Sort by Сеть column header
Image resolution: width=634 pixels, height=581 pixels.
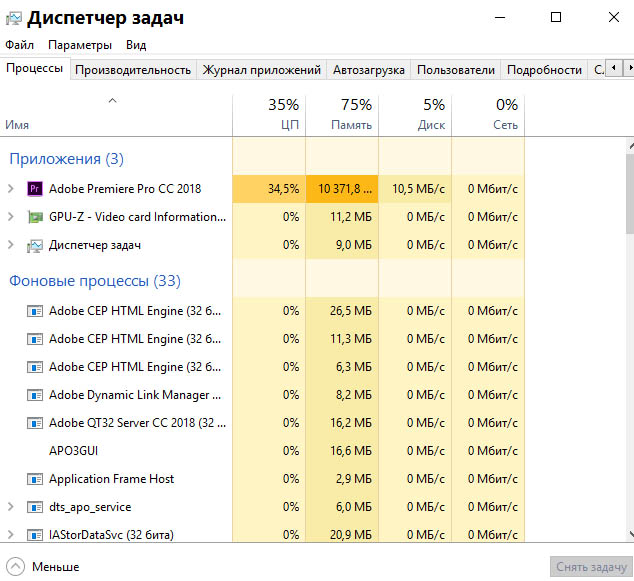click(x=488, y=115)
